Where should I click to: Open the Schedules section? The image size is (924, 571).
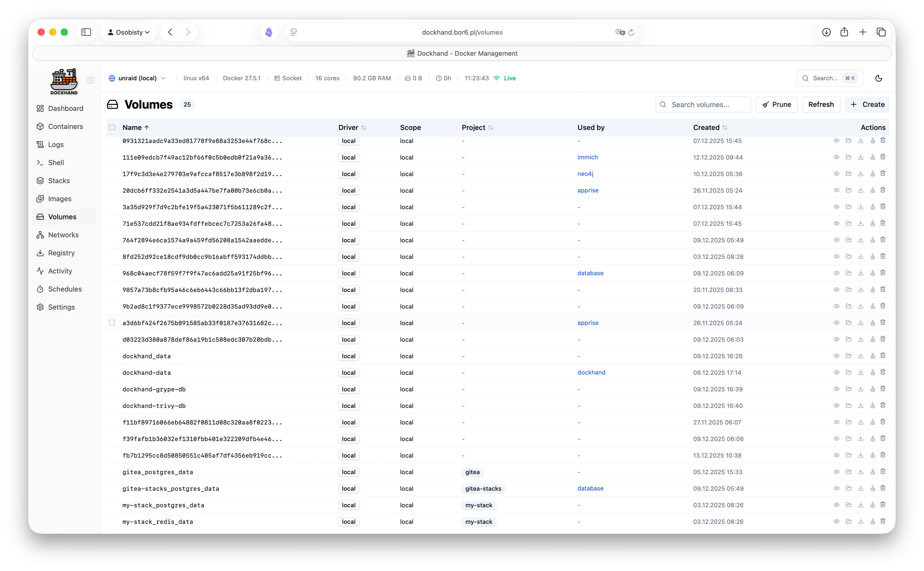65,289
